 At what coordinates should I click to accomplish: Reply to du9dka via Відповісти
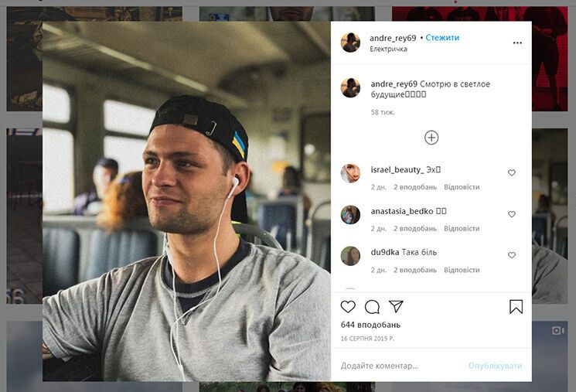coord(462,271)
